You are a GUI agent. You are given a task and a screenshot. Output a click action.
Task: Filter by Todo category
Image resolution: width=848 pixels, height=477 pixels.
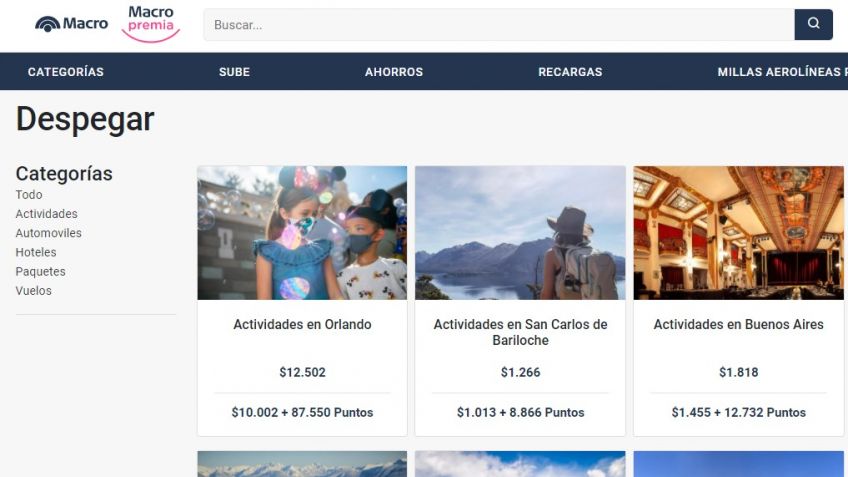click(29, 195)
